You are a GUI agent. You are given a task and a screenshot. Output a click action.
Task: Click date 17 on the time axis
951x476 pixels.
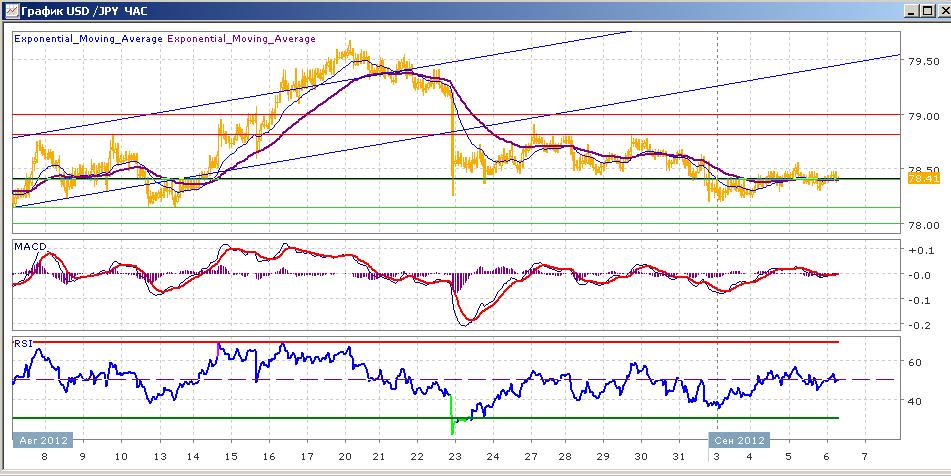coord(307,457)
